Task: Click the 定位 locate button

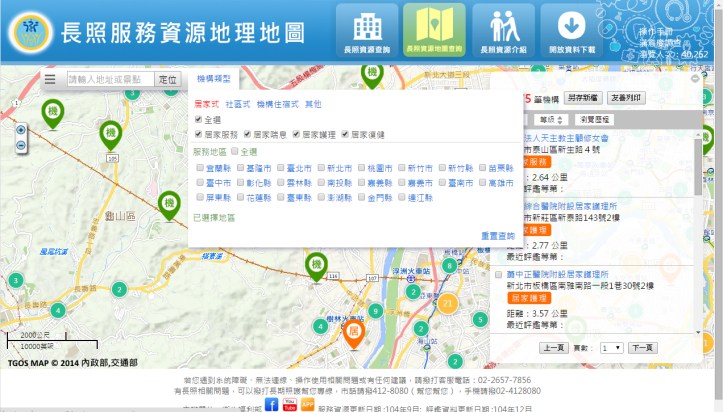Action: pyautogui.click(x=168, y=79)
